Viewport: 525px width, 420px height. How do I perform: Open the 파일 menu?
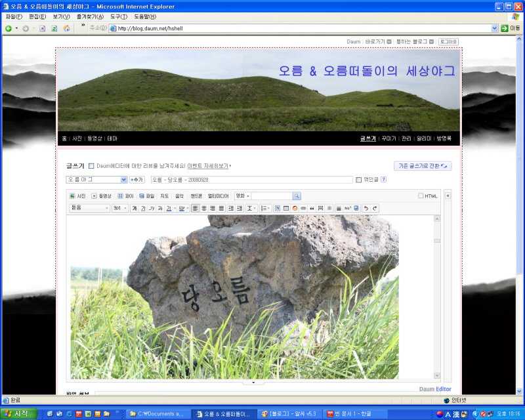coord(14,17)
